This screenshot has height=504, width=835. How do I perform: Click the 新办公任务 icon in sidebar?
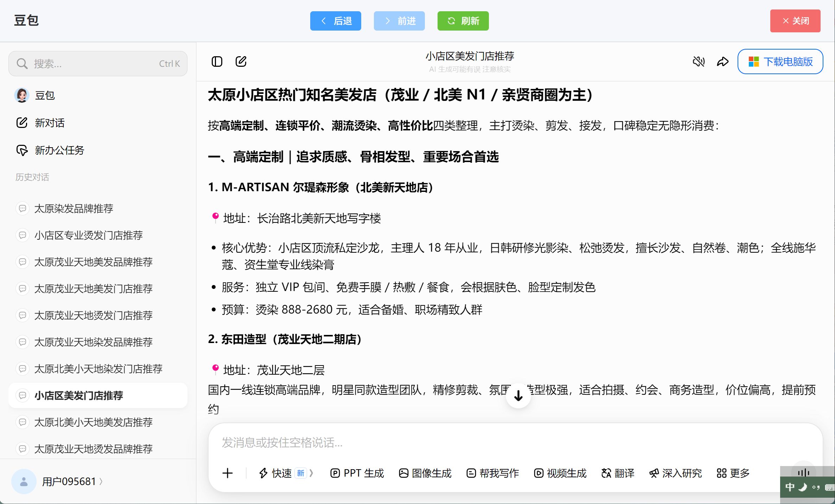tap(22, 150)
